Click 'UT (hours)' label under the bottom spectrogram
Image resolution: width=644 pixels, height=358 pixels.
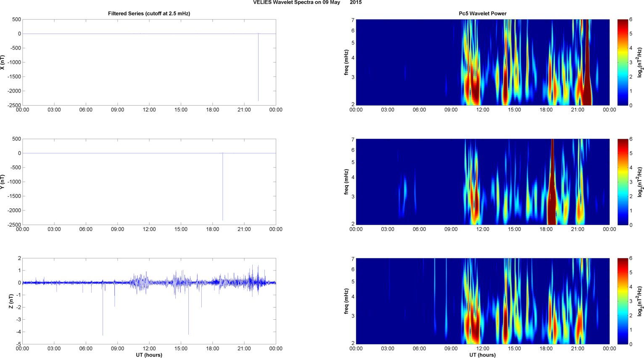pos(483,355)
